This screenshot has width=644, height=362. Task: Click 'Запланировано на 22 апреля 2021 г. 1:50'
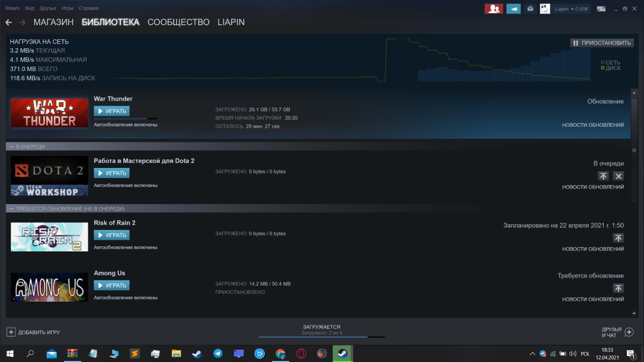tap(563, 225)
